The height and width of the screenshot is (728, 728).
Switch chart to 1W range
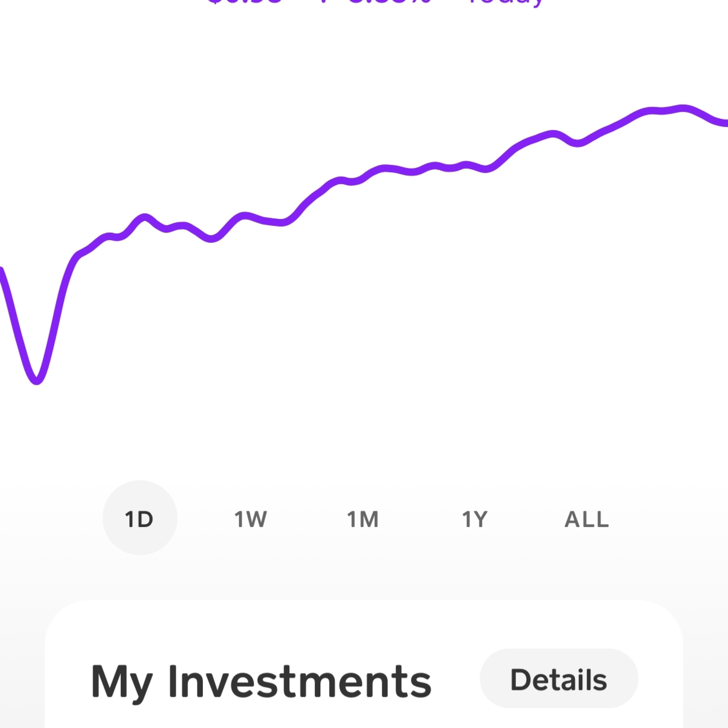251,519
